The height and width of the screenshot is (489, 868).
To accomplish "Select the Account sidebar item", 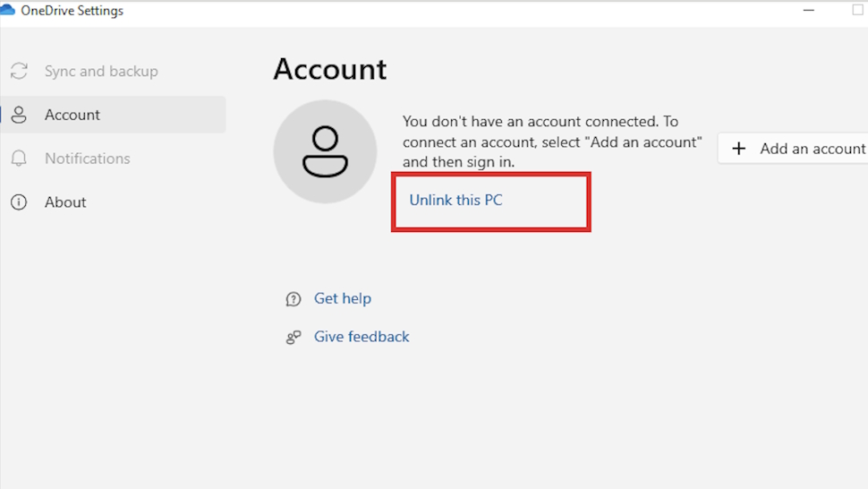I will 113,115.
